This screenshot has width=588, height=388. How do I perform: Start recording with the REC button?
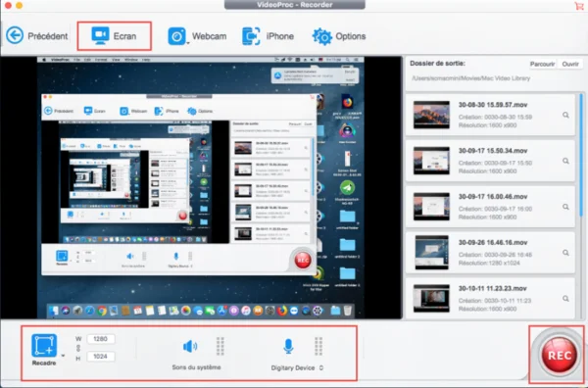559,355
